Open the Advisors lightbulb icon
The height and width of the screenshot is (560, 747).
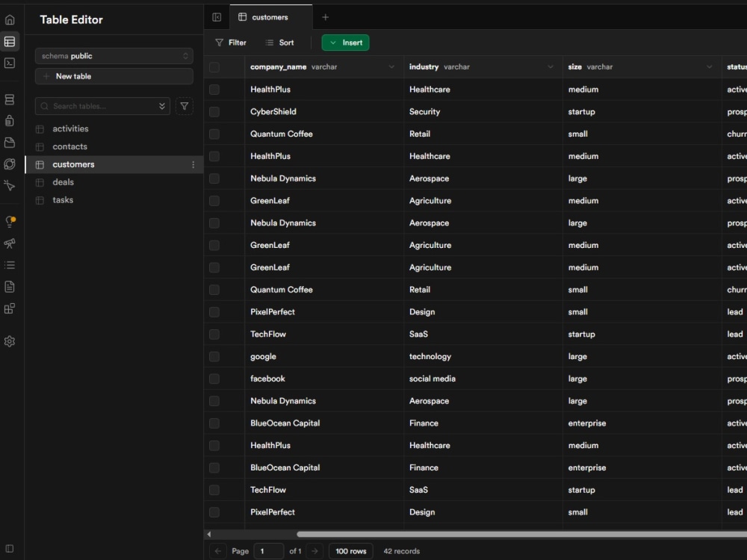pyautogui.click(x=10, y=222)
